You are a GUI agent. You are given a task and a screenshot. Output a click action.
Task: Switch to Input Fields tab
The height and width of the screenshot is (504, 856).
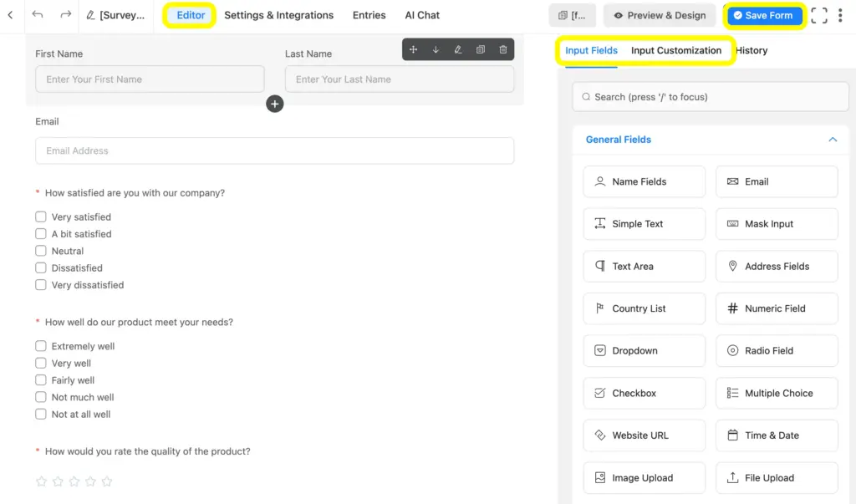pos(591,50)
